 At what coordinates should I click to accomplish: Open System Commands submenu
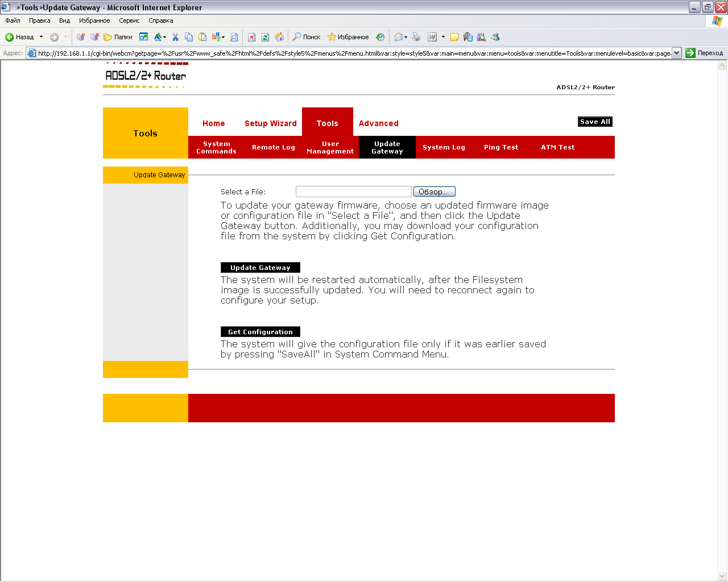217,147
